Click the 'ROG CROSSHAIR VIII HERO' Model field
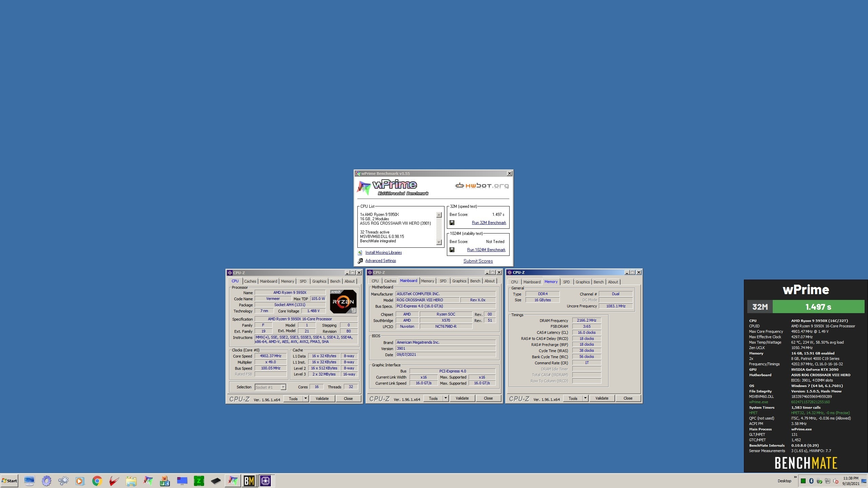868x488 pixels. 428,300
